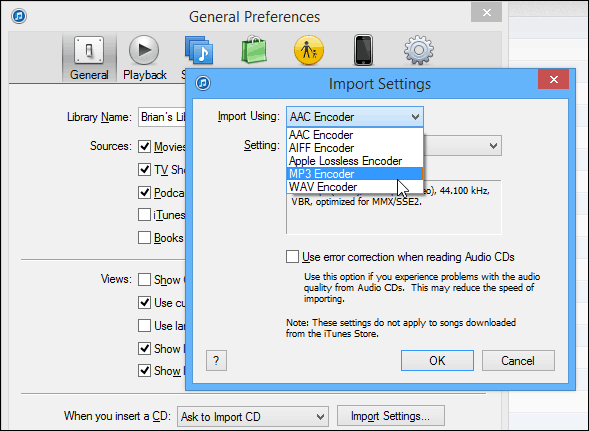Uncheck the Podcasts source checkbox
The height and width of the screenshot is (431, 589).
(144, 192)
